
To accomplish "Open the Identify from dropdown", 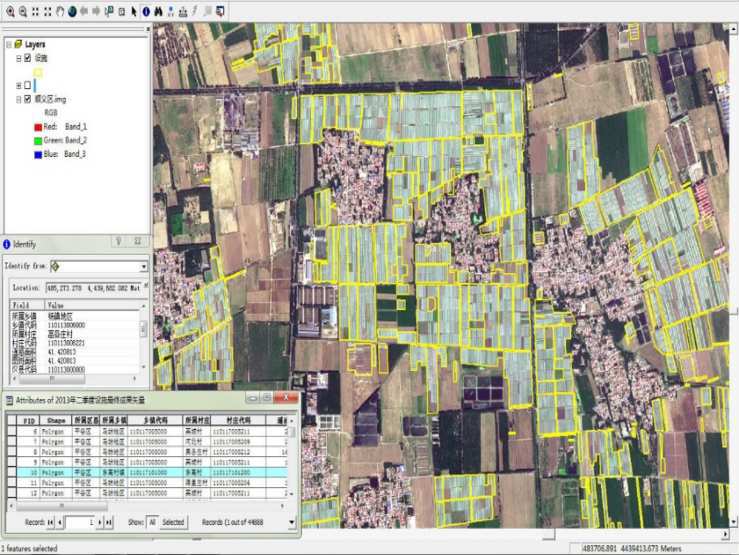I will pyautogui.click(x=143, y=267).
